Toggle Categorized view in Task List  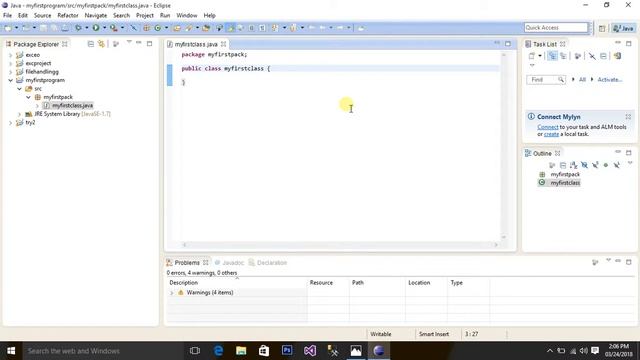pos(552,56)
